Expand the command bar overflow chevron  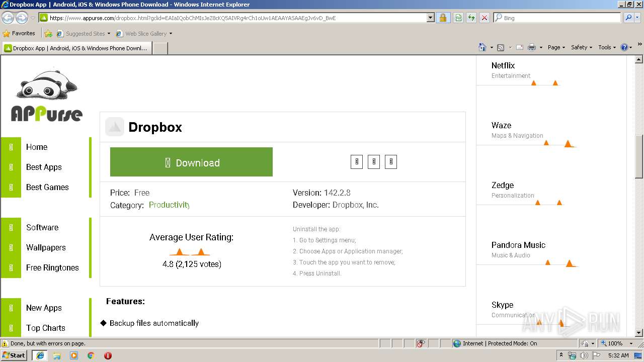click(639, 45)
